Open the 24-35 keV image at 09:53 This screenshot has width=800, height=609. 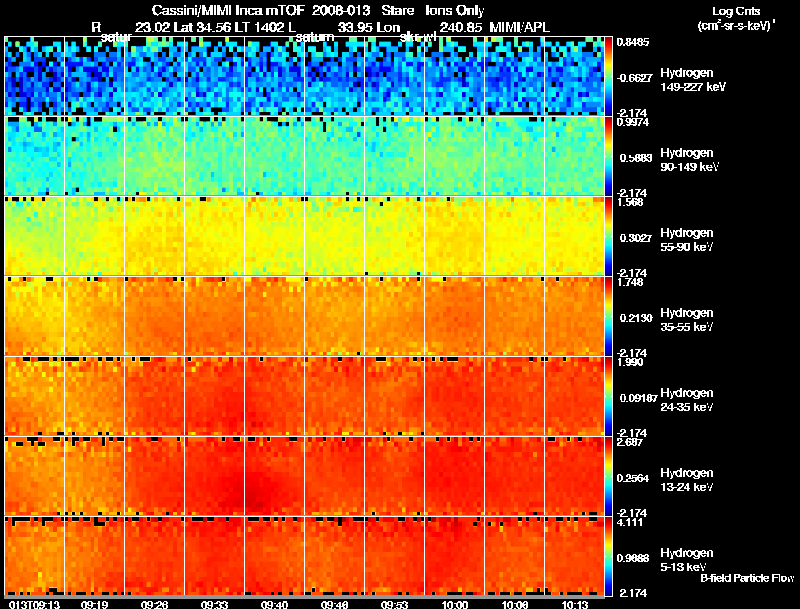click(x=394, y=396)
